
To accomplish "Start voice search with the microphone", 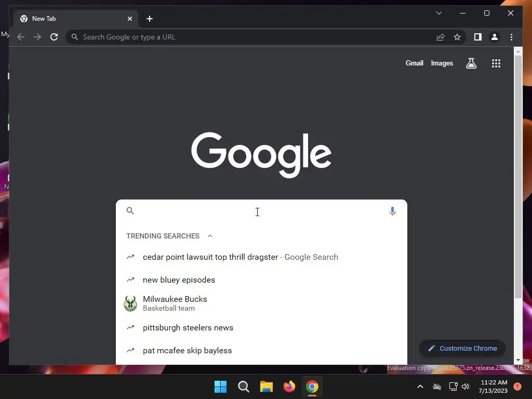I will pos(392,211).
